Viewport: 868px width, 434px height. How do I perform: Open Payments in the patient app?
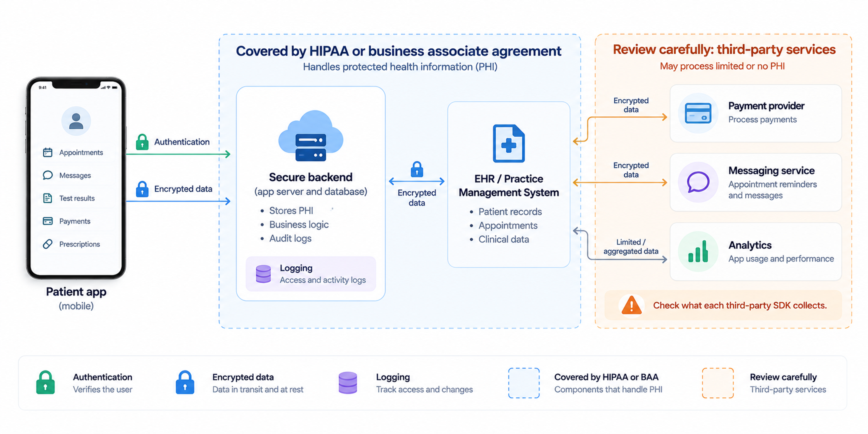click(x=76, y=221)
